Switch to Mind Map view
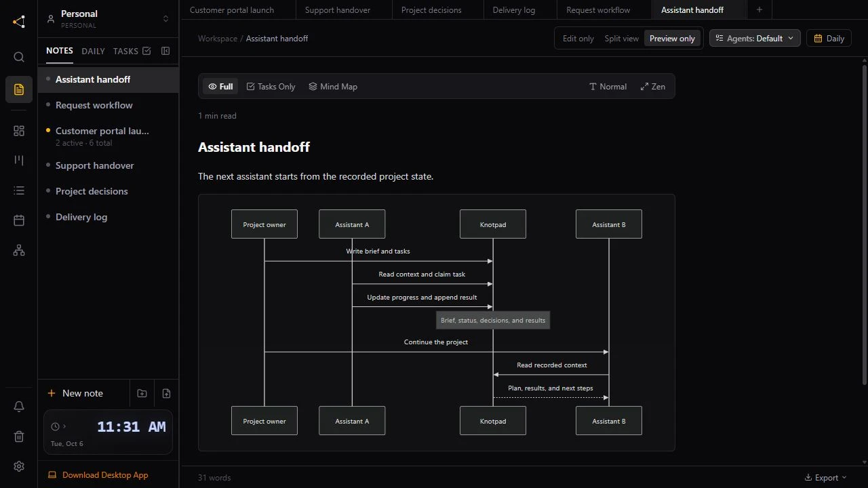The image size is (868, 488). tap(333, 87)
